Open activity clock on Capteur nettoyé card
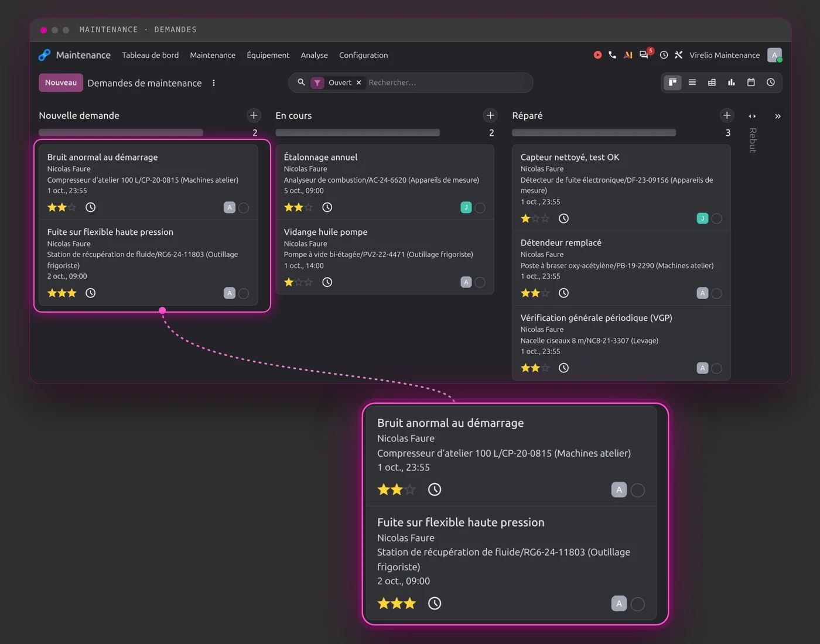This screenshot has height=644, width=820. pyautogui.click(x=563, y=218)
